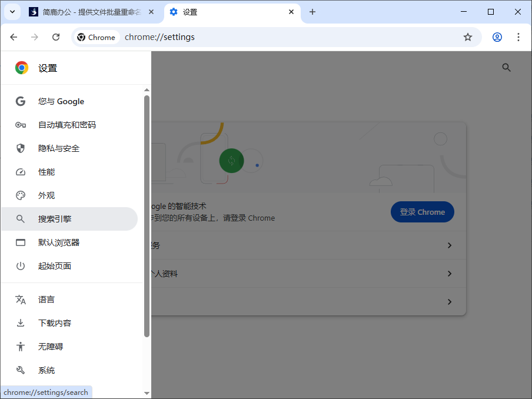Image resolution: width=532 pixels, height=399 pixels.
Task: Bookmark this page with the star
Action: (468, 36)
